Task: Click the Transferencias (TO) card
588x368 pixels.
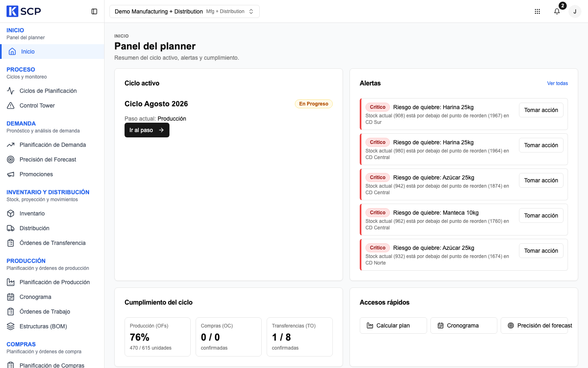Action: click(300, 337)
